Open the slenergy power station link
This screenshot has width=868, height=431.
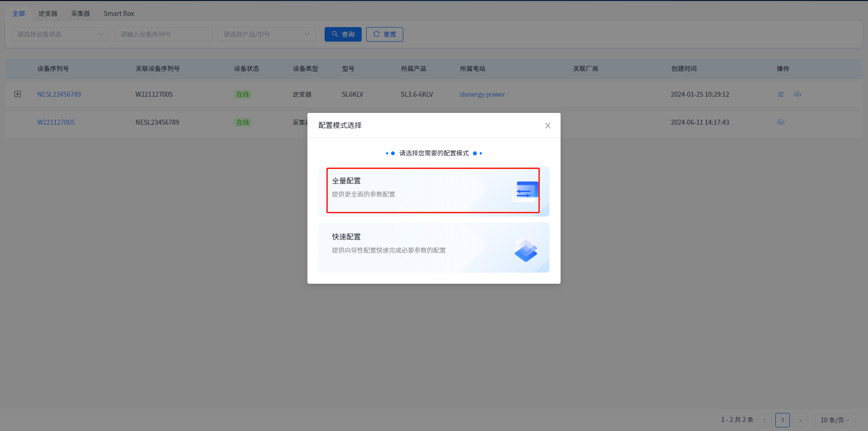coord(482,94)
